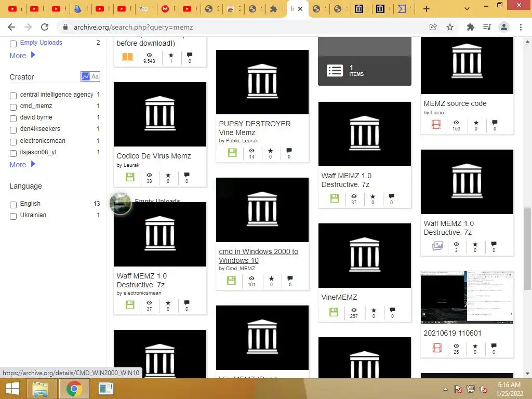Click the image icon under Waff MEMZ with 3 views

click(x=437, y=246)
